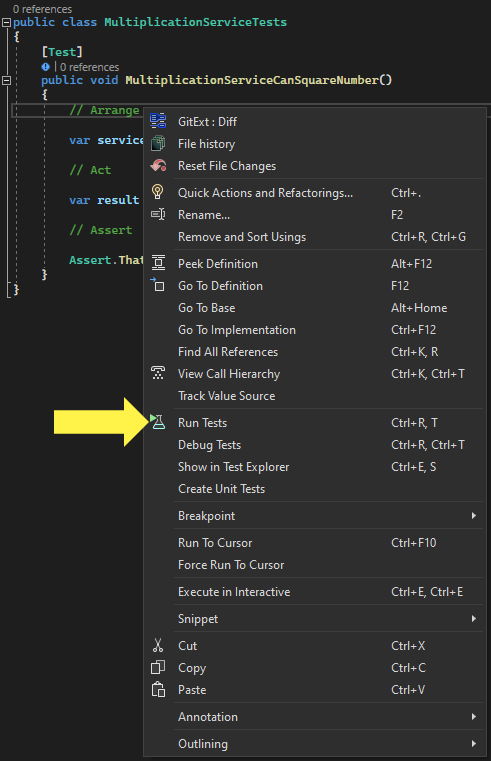Screen dimensions: 491x761
Task: Open the Snippet submenu label
Action: point(198,619)
